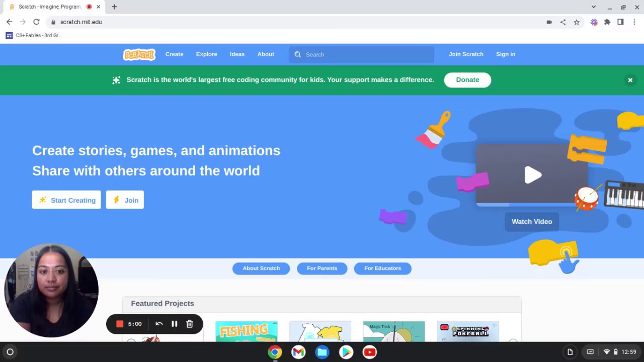Click the Scratch search field
Screen dimensions: 644x362
(361, 54)
